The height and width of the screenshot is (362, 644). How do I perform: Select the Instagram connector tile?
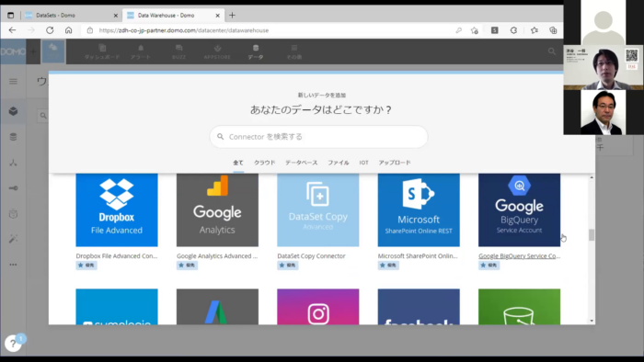click(x=318, y=307)
